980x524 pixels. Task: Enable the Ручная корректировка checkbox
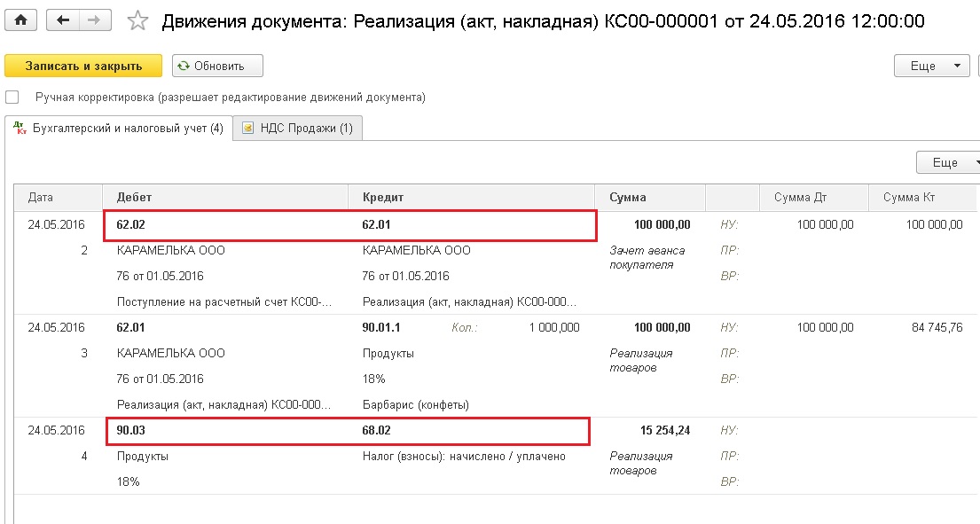click(12, 97)
